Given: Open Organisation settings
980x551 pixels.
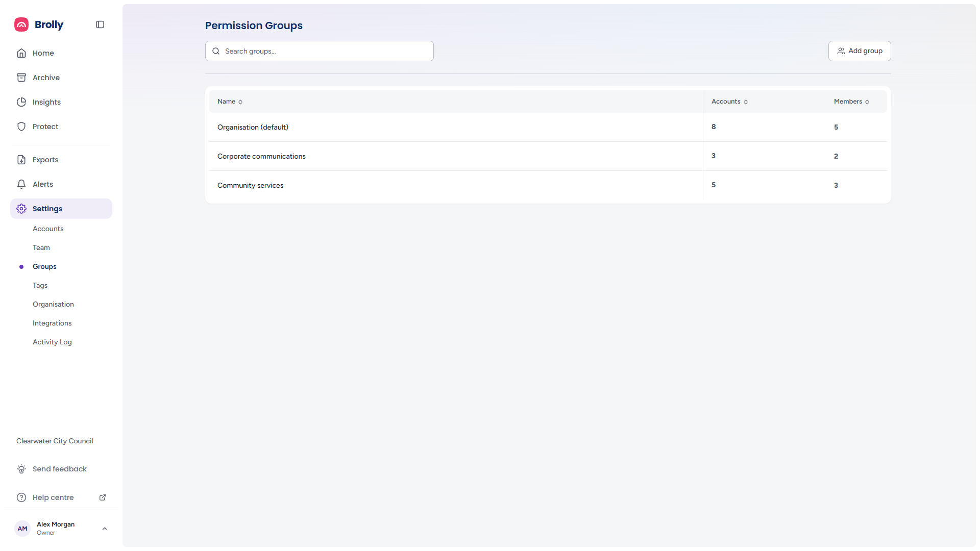Looking at the screenshot, I should 53,304.
